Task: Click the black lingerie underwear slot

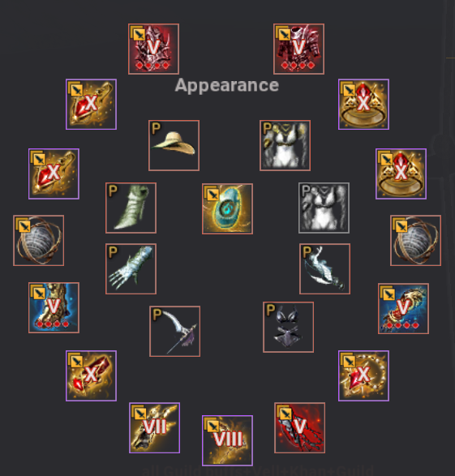Action: [x=289, y=328]
